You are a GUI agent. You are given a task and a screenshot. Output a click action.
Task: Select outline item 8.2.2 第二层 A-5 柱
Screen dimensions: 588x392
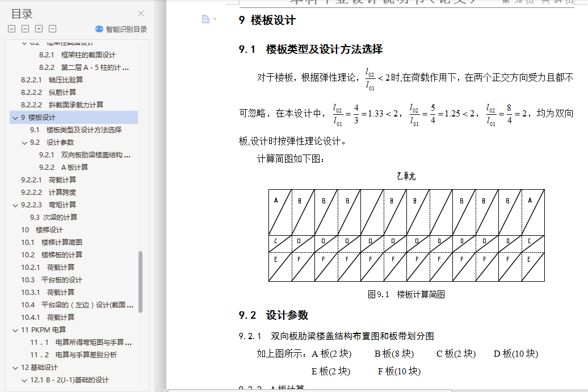[x=84, y=68]
